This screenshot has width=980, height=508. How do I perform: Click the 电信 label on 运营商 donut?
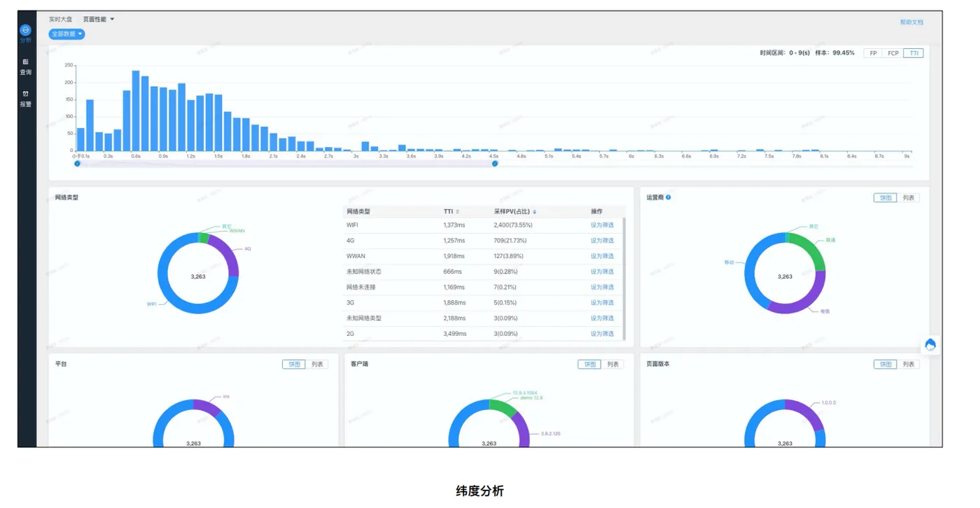click(825, 311)
